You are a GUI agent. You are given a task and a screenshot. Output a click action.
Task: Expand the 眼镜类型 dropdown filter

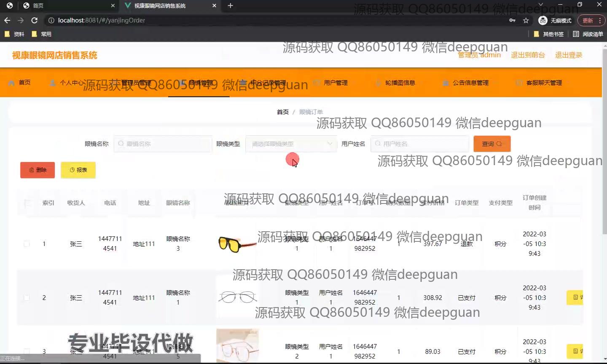coord(291,144)
